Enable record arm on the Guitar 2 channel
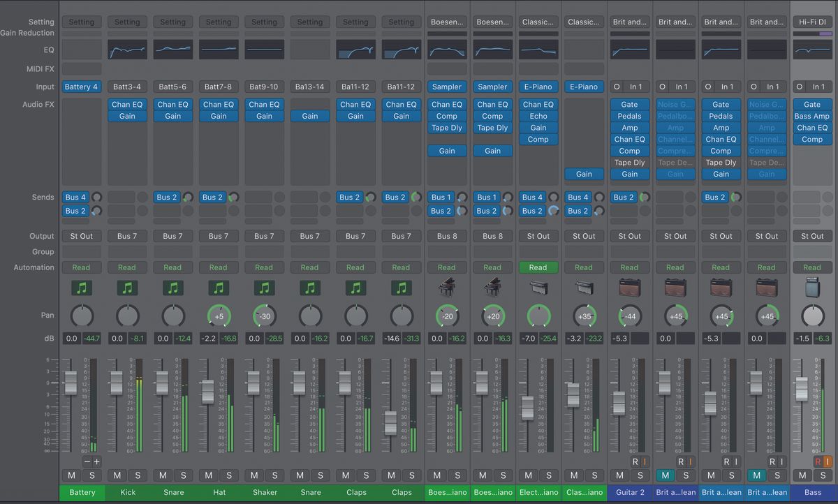 tap(635, 461)
